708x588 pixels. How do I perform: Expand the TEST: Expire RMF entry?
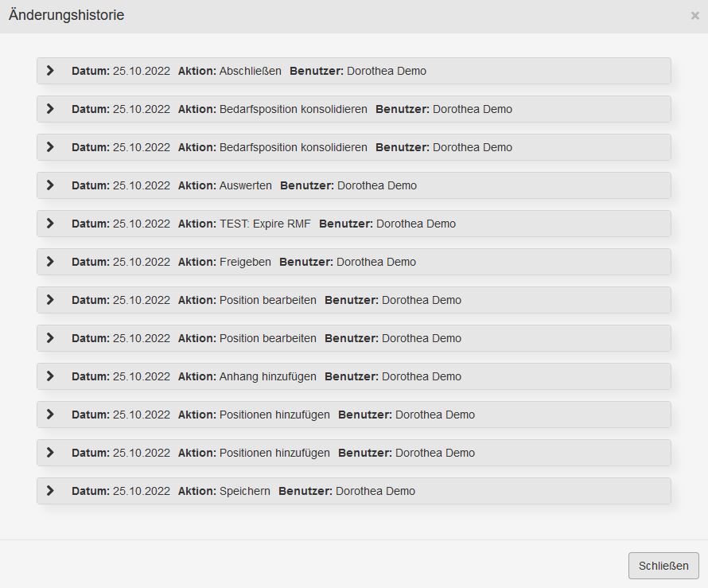(x=50, y=223)
